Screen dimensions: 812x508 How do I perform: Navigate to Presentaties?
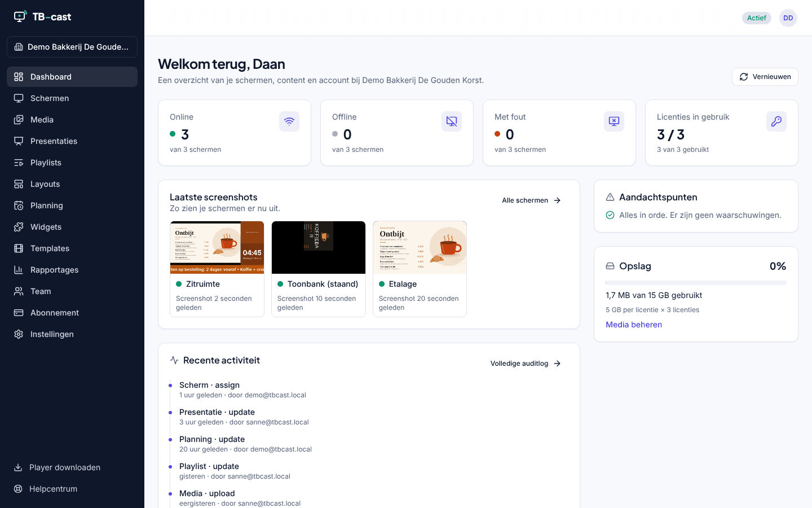[x=72, y=141]
